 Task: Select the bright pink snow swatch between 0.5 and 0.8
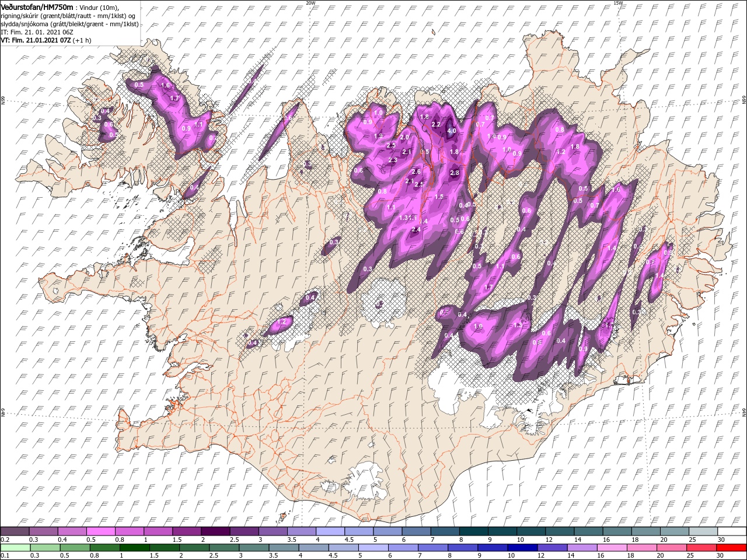click(x=101, y=531)
